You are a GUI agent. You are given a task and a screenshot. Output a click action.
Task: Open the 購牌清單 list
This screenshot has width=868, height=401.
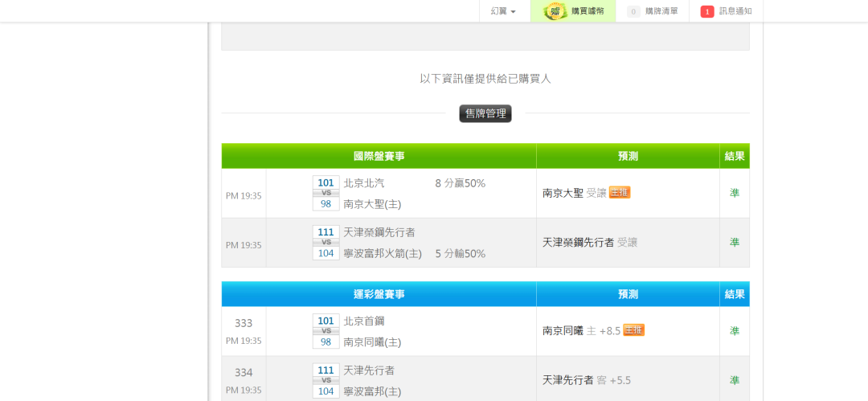[x=661, y=11]
